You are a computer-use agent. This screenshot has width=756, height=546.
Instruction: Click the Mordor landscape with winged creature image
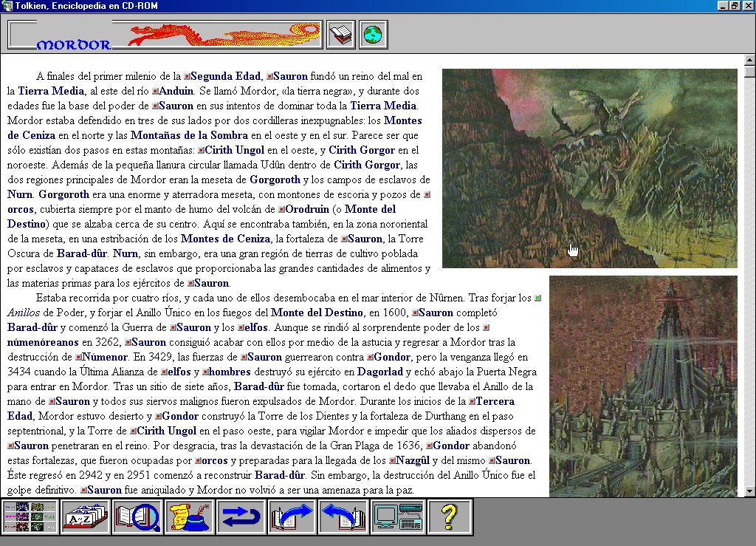(x=590, y=168)
